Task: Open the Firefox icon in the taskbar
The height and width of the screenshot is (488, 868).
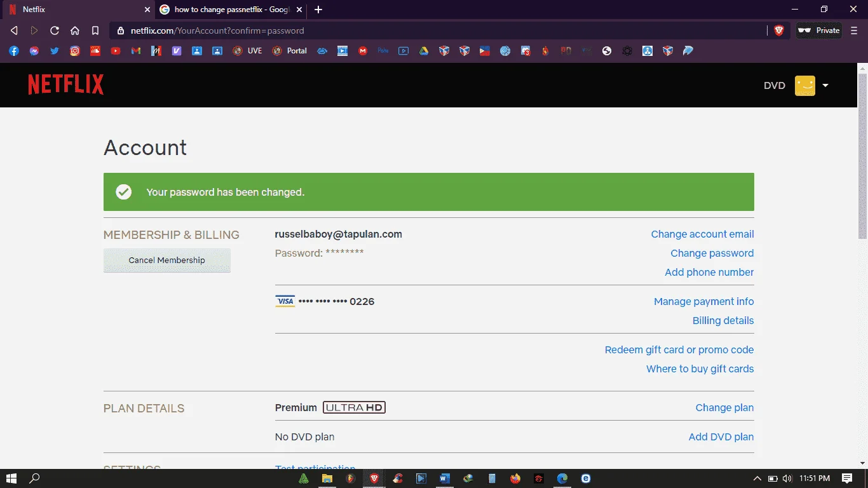Action: (515, 478)
